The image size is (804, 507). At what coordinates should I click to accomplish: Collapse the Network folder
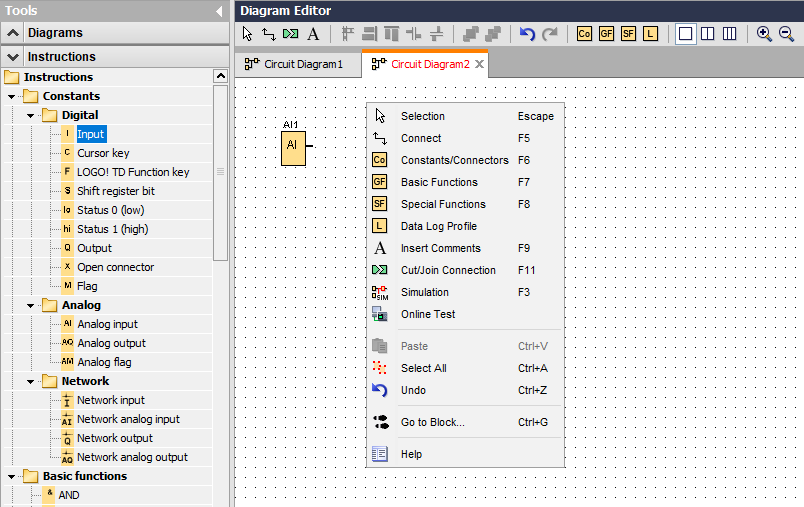(30, 381)
